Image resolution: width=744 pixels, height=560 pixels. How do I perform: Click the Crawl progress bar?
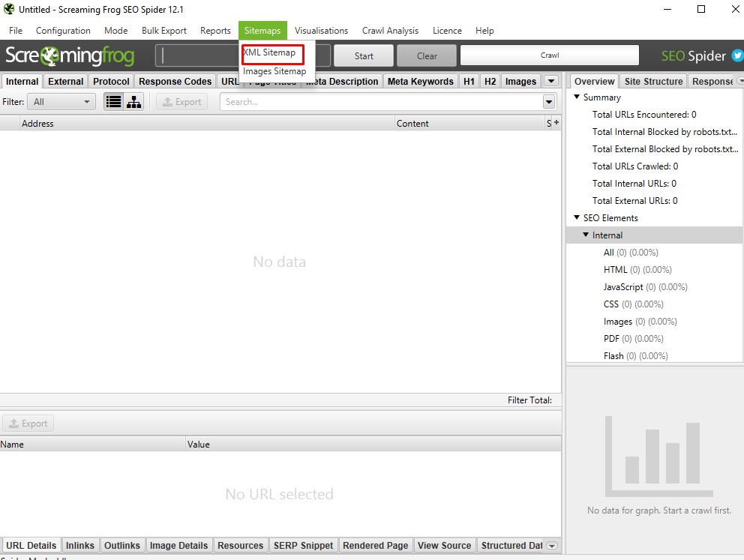[x=550, y=55]
